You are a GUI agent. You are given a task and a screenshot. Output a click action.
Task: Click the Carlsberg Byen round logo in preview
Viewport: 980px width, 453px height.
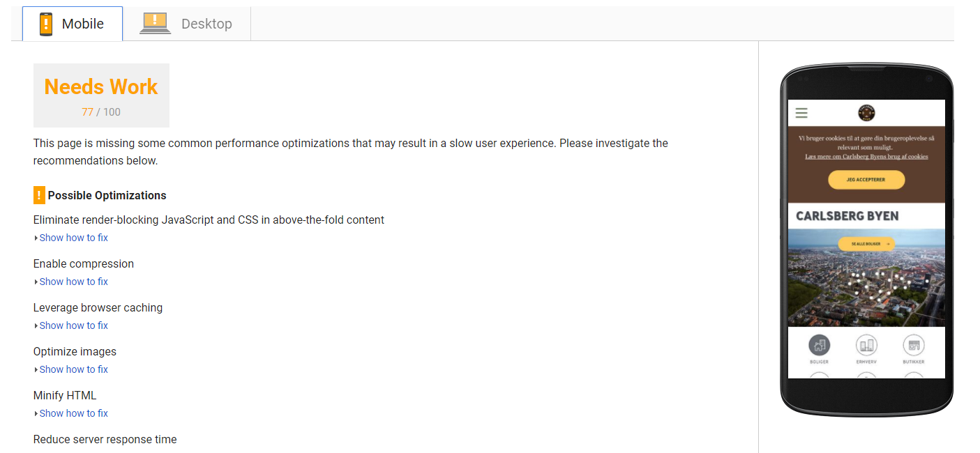tap(866, 113)
